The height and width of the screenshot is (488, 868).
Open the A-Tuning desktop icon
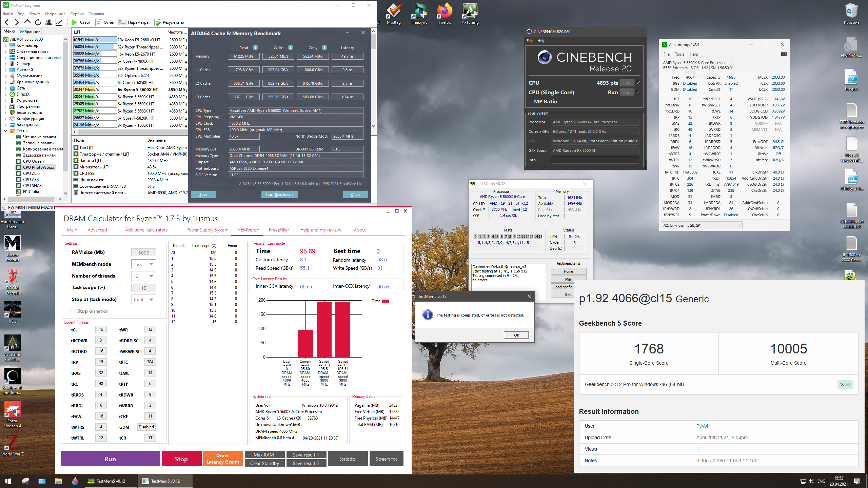(470, 12)
